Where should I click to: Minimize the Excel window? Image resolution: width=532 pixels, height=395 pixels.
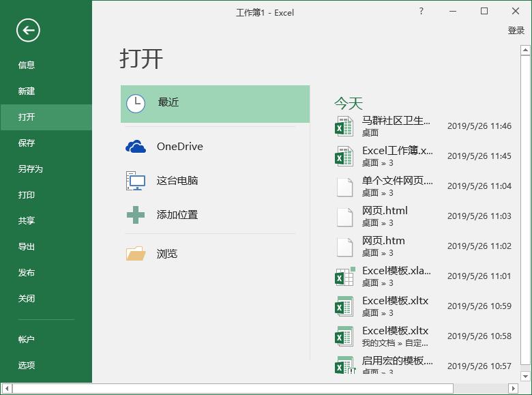point(453,11)
